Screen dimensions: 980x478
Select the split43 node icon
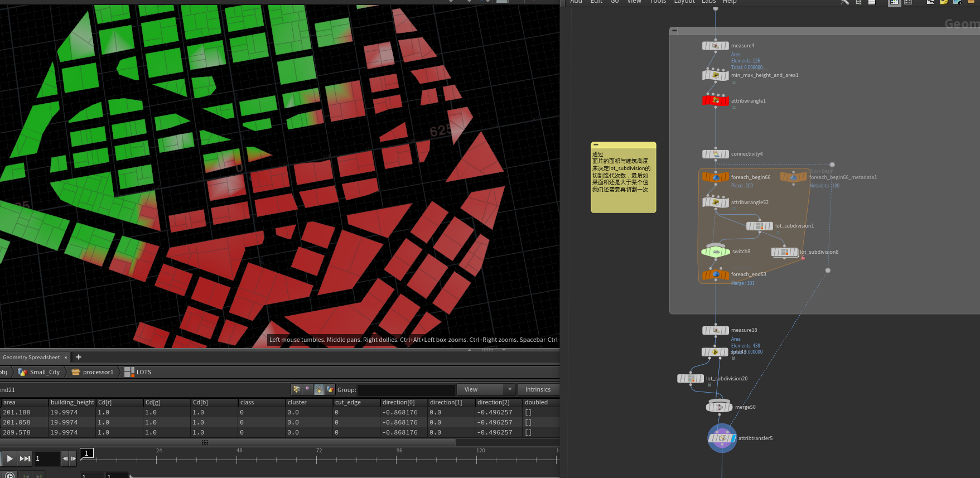point(715,352)
